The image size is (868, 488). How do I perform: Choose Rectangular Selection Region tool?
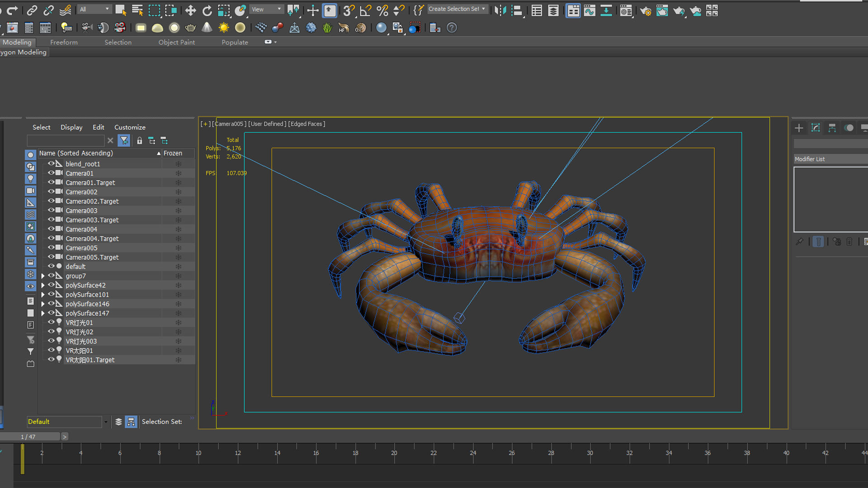154,11
